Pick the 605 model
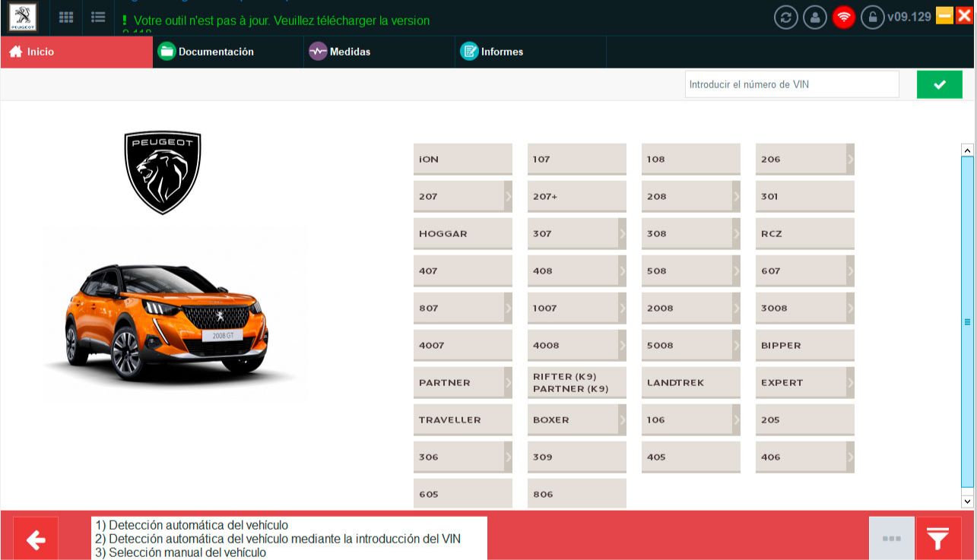977x560 pixels. 463,494
